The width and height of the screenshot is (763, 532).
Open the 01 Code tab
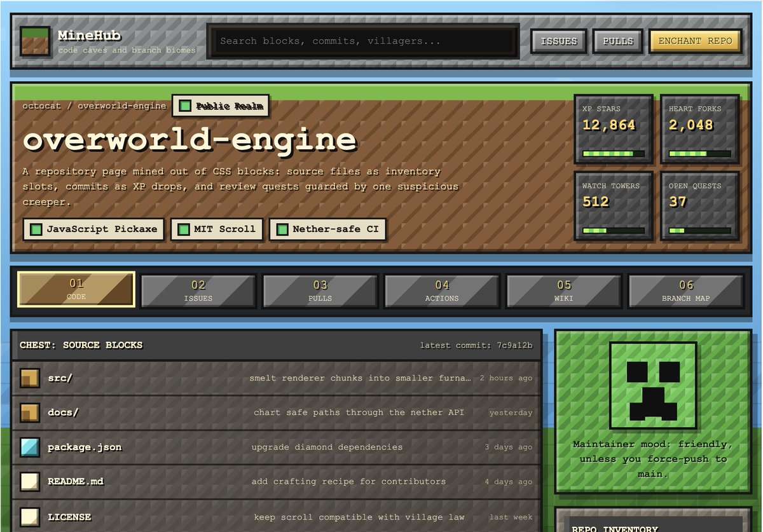click(x=76, y=289)
